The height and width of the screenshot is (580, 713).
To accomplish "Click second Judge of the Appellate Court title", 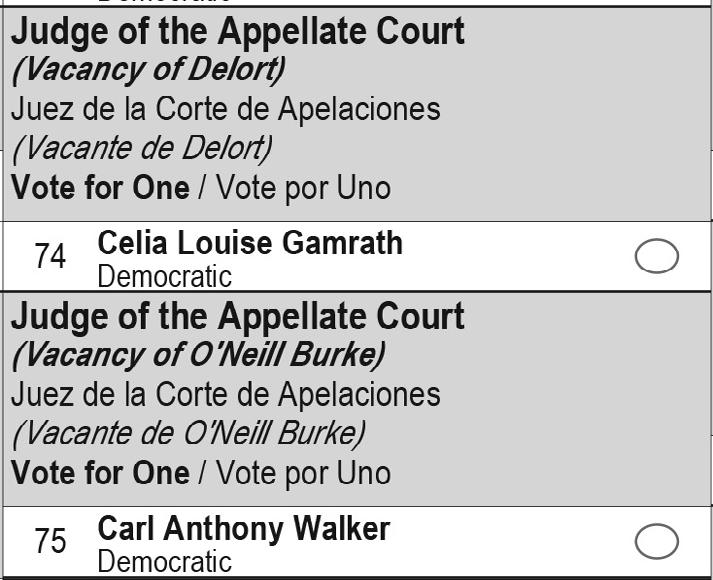I will click(x=238, y=318).
